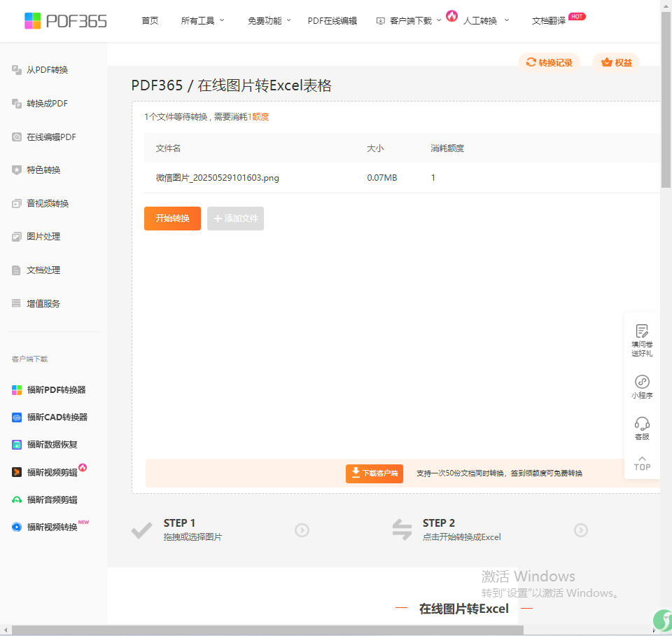Open 福昕CAD转换器 download link

click(57, 417)
